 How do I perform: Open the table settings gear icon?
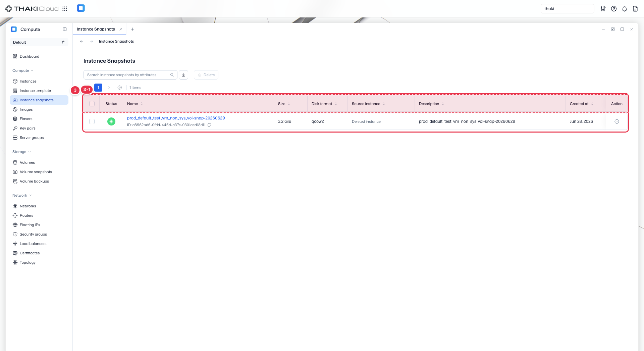(120, 88)
